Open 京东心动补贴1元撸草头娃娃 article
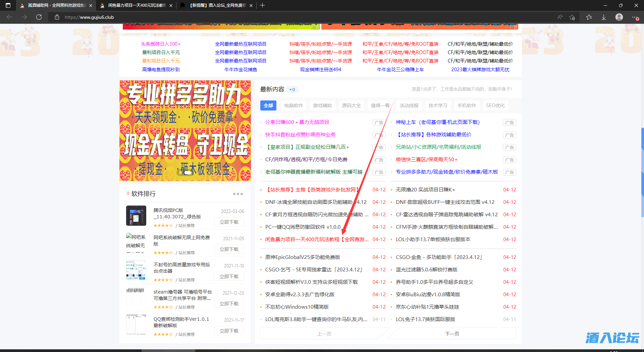644x352 pixels. click(427, 307)
